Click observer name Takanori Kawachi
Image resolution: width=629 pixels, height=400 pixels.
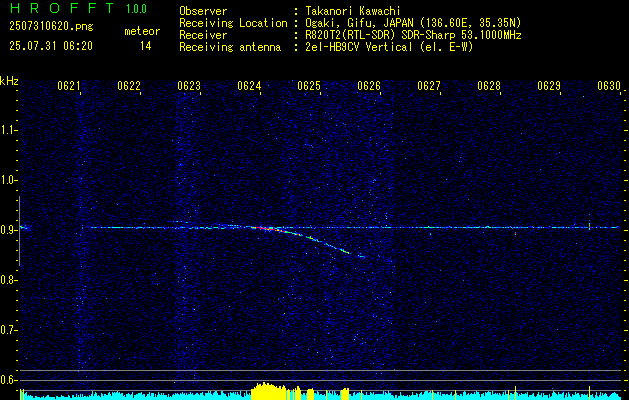(351, 11)
